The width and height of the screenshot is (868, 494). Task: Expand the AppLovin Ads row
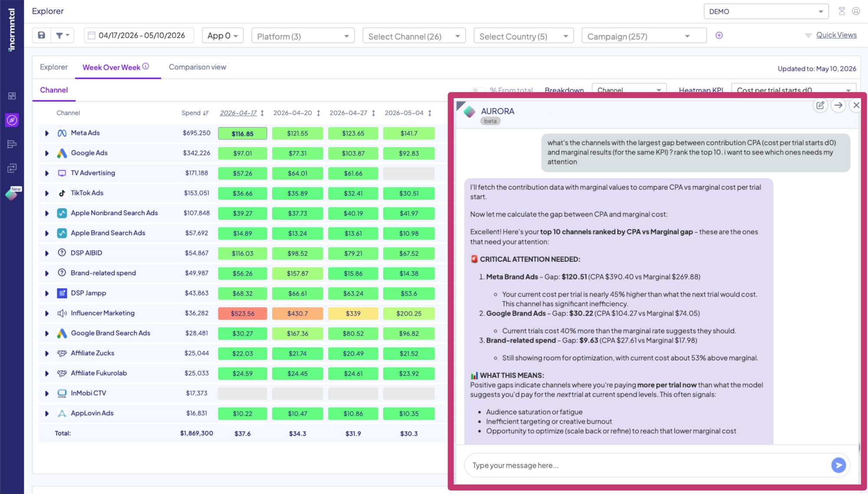[x=47, y=413]
